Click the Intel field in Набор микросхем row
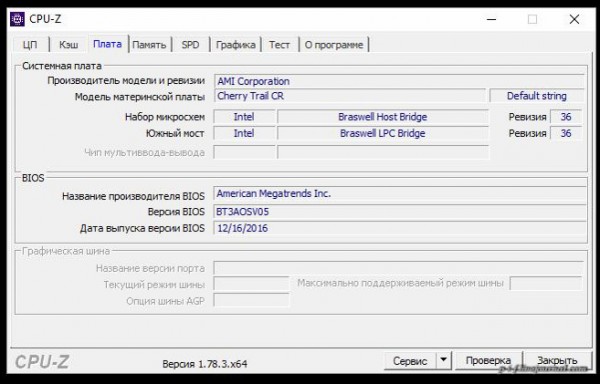This screenshot has width=600, height=384. click(244, 117)
